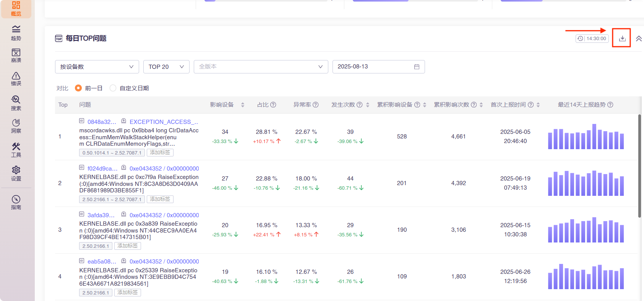Open issue link 0848a32...

tap(102, 122)
